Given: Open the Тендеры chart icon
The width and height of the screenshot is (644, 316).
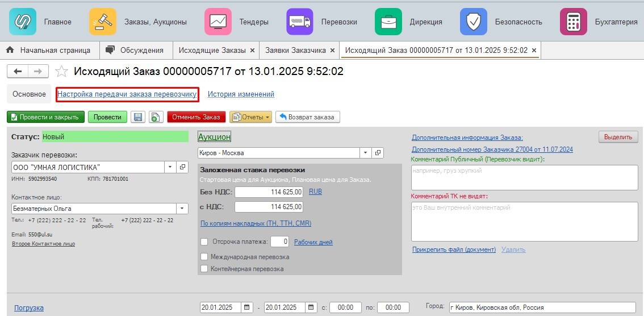Looking at the screenshot, I should tap(218, 22).
